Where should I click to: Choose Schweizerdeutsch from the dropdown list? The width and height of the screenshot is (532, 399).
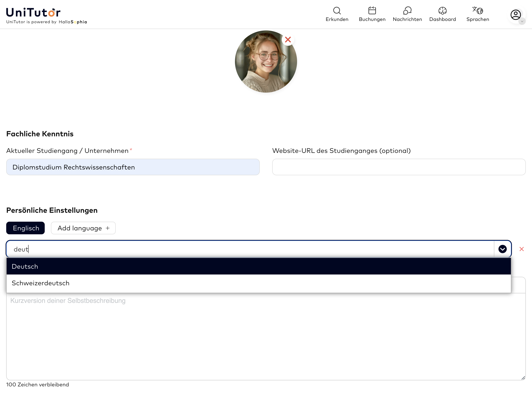pos(259,283)
